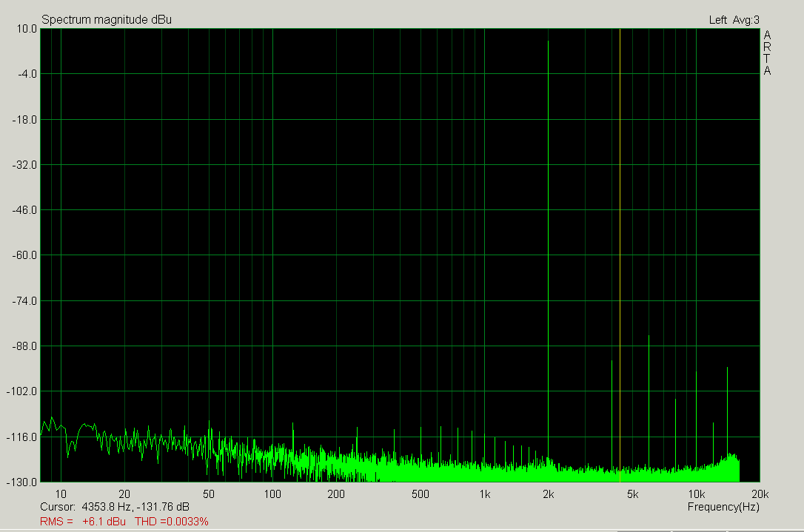This screenshot has width=804, height=532.
Task: Click the '5k' frequency axis label
Action: click(633, 494)
